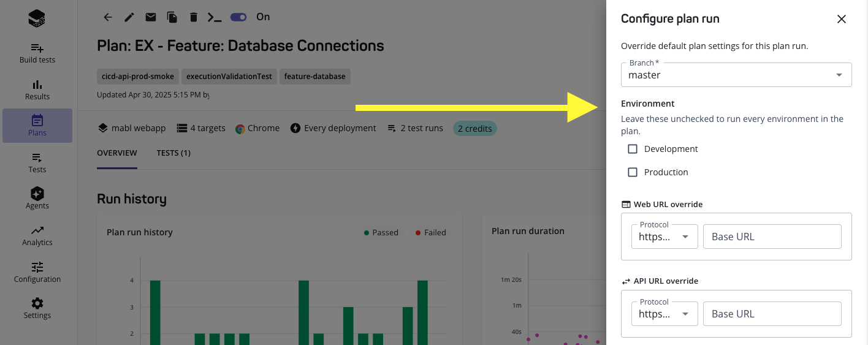Viewport: 868px width, 345px height.
Task: Click Web URL override Base URL field
Action: pyautogui.click(x=772, y=237)
